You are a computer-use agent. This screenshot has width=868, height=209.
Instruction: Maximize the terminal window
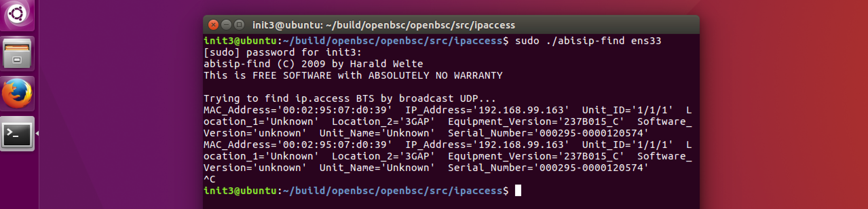[239, 25]
